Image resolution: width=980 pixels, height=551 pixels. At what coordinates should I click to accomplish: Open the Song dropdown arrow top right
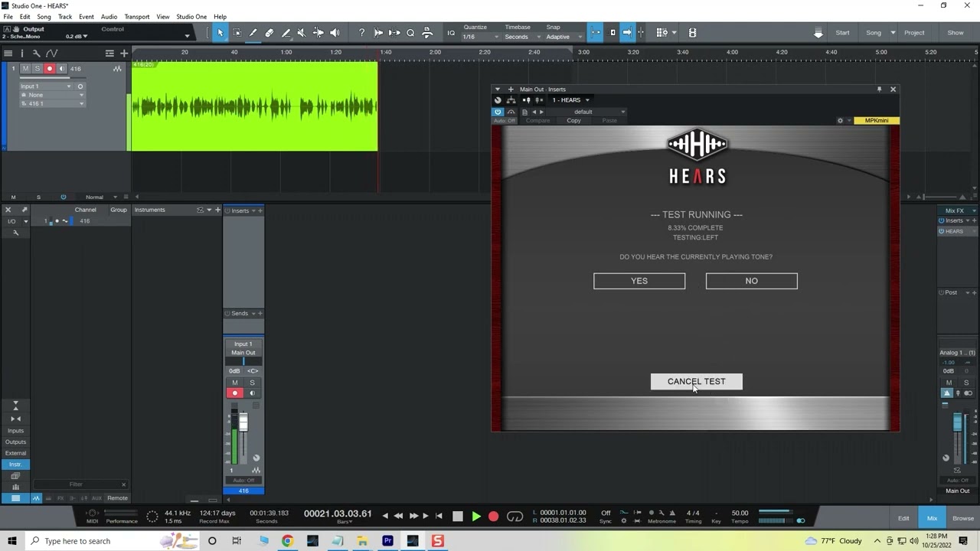[893, 33]
